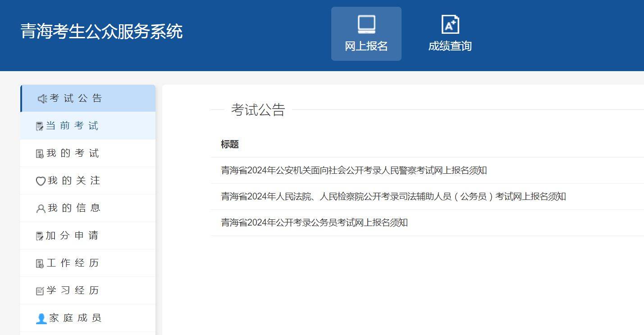Open the 青海省2024年公开考录公务员考试网上报名须知 link
Viewport: 644px width, 335px height.
(314, 223)
